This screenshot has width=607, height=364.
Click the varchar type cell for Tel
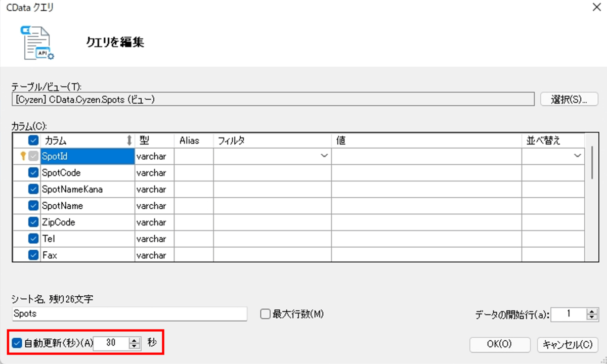pos(154,239)
